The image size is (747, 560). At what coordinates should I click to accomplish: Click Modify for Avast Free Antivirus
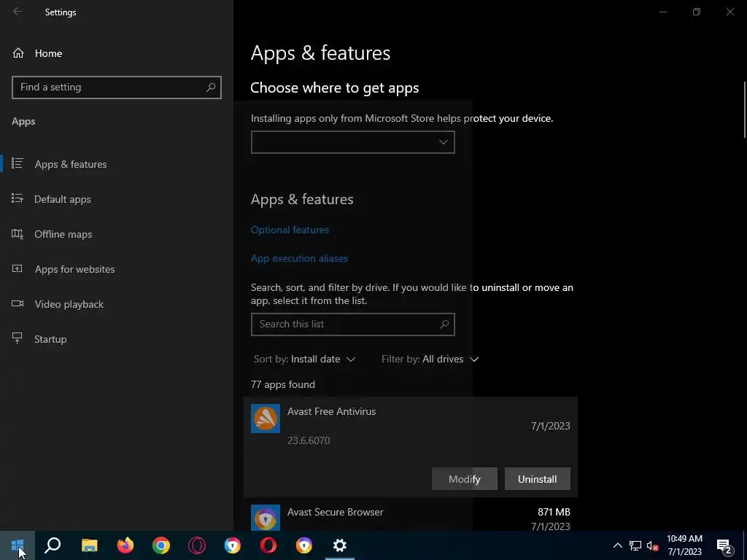[x=465, y=479]
